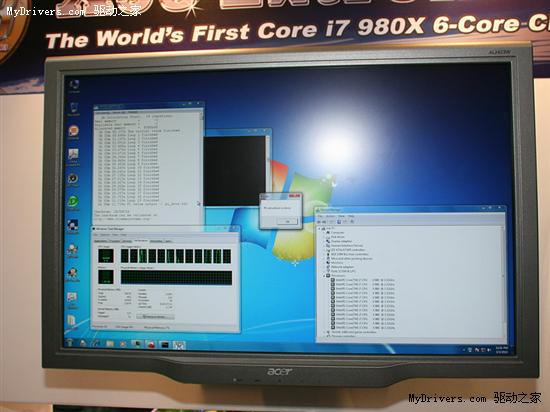Open the orange round desktop icon
The height and width of the screenshot is (412, 550).
tap(73, 132)
